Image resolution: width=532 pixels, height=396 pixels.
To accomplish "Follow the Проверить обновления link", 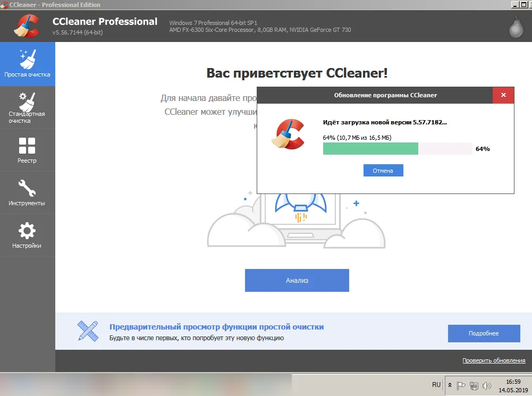I will click(494, 360).
